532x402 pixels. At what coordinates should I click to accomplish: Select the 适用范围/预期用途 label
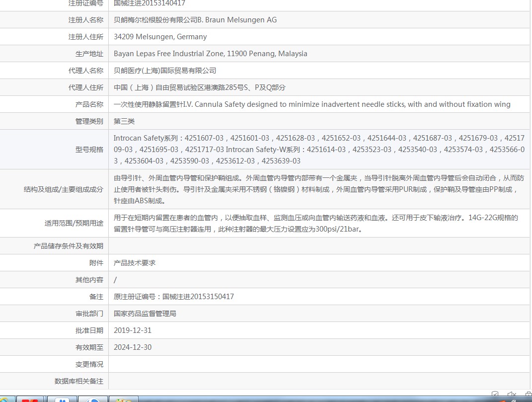74,224
